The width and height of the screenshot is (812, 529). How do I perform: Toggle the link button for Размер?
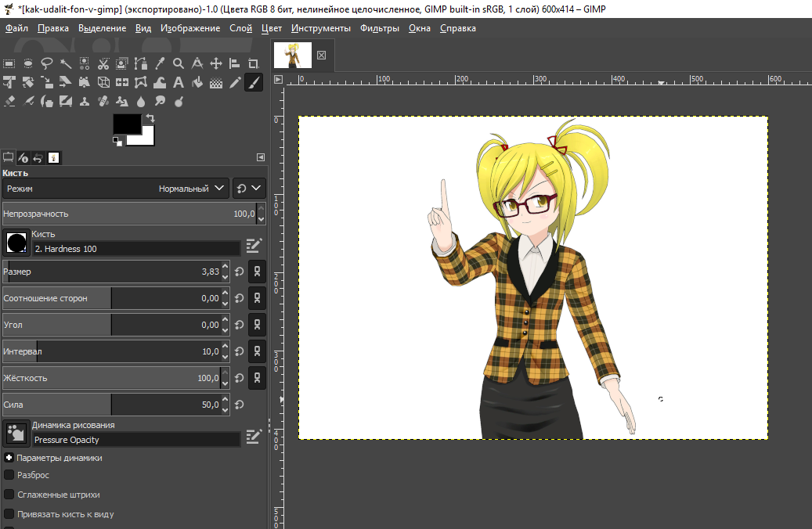[x=257, y=272]
